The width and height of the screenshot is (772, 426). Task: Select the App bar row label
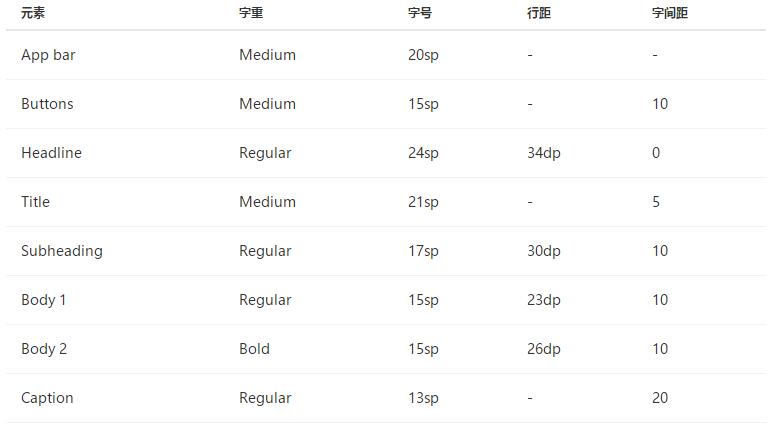(x=48, y=55)
